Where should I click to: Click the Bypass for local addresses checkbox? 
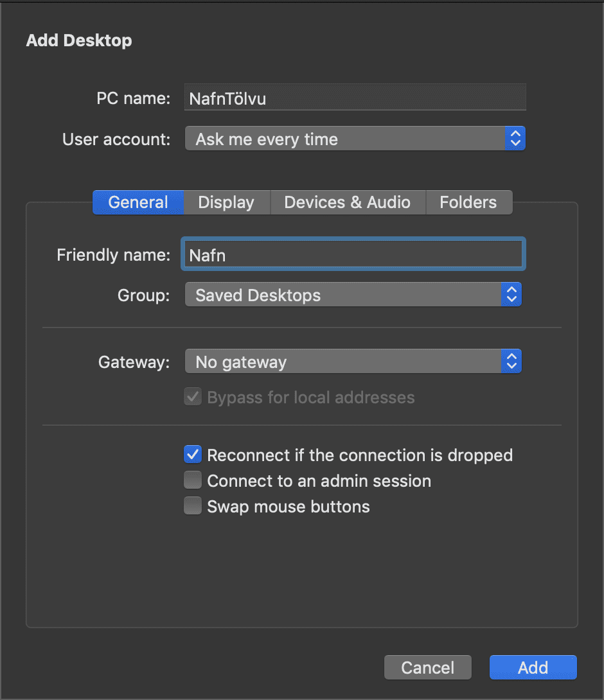(x=193, y=398)
